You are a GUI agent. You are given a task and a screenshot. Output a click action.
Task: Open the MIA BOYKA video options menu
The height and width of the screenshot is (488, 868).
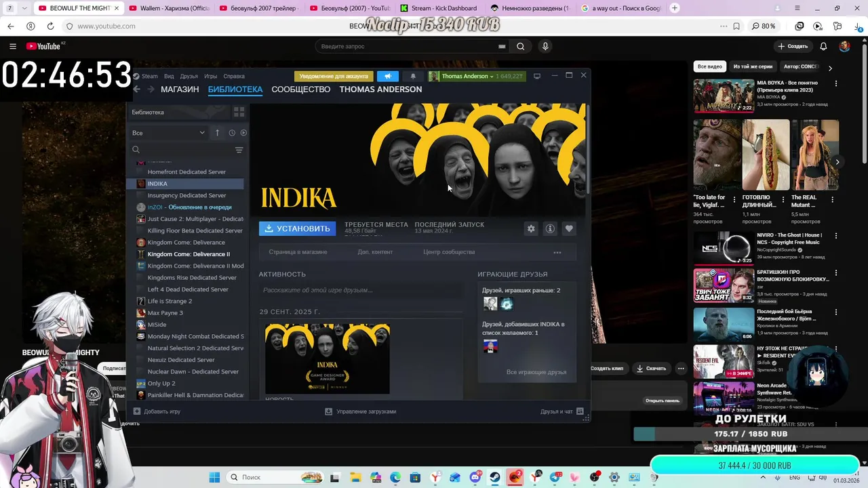tap(835, 83)
